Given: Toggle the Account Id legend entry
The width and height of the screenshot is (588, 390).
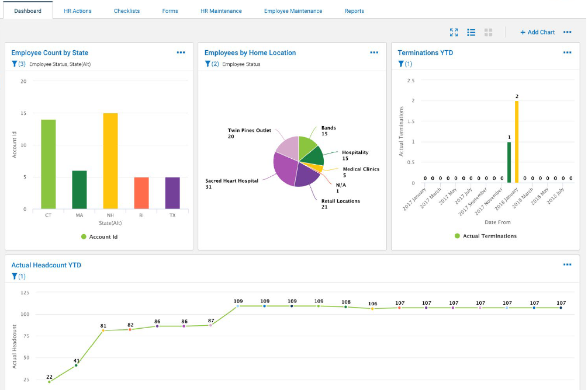Looking at the screenshot, I should 99,236.
